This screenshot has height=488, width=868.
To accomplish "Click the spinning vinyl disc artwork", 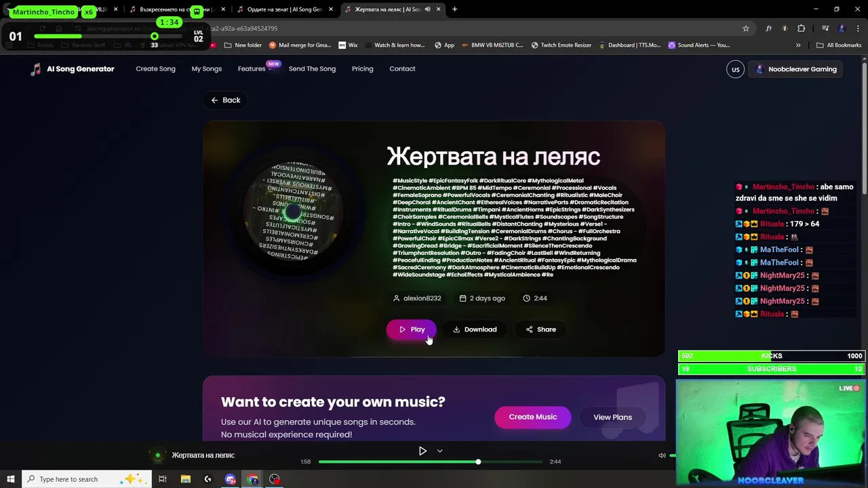I will click(x=293, y=211).
